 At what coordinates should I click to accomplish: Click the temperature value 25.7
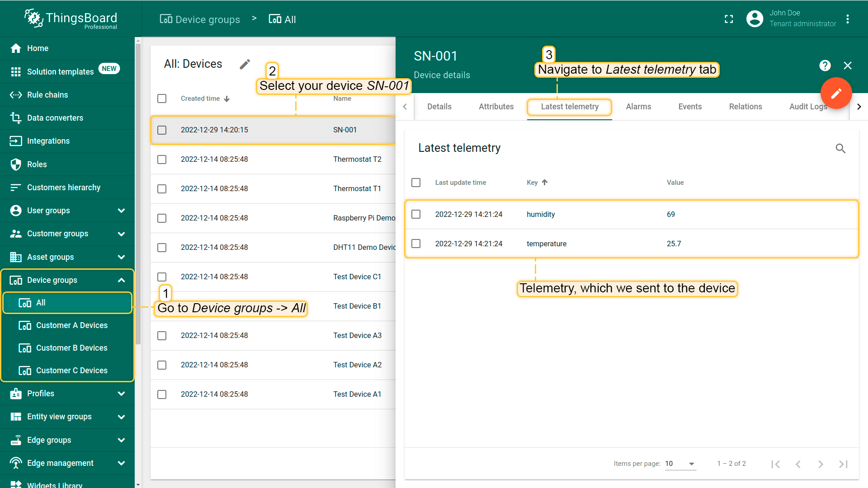[x=674, y=244]
